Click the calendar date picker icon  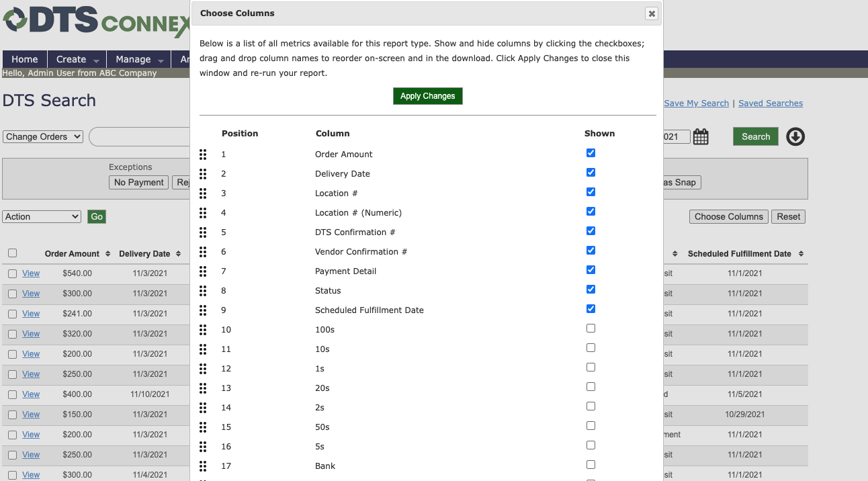pos(701,137)
